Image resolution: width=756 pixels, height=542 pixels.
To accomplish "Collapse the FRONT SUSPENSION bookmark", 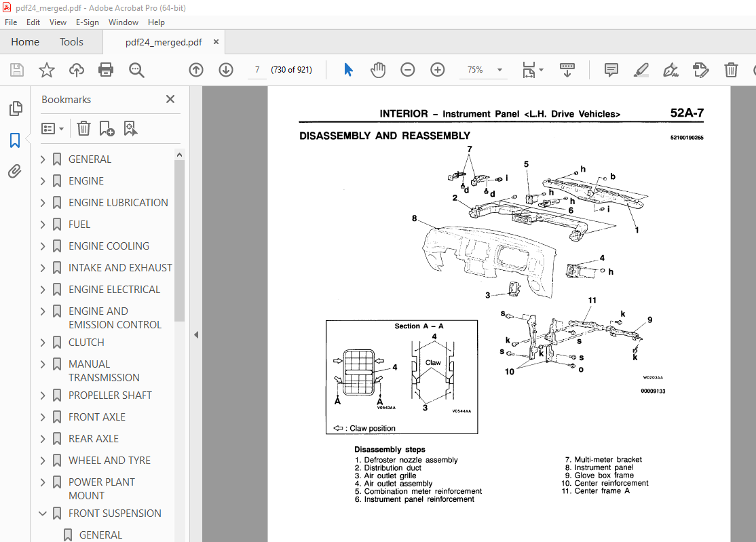I will pyautogui.click(x=43, y=514).
